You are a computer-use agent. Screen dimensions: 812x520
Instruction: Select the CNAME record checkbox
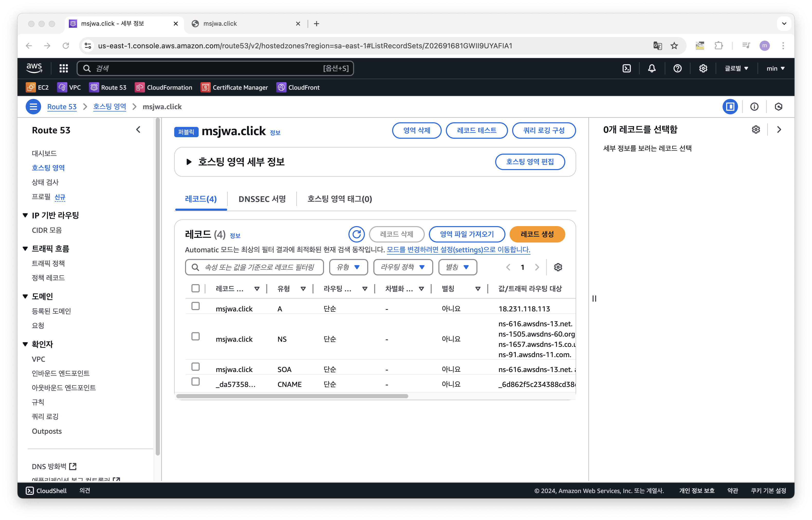[x=196, y=382]
